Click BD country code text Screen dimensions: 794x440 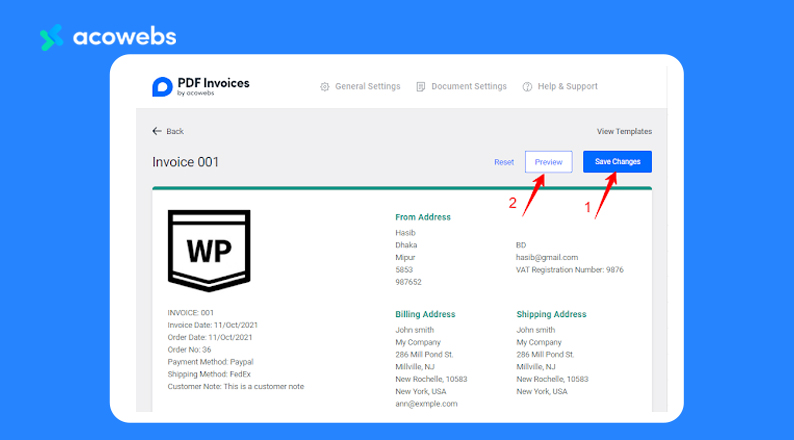(x=521, y=245)
